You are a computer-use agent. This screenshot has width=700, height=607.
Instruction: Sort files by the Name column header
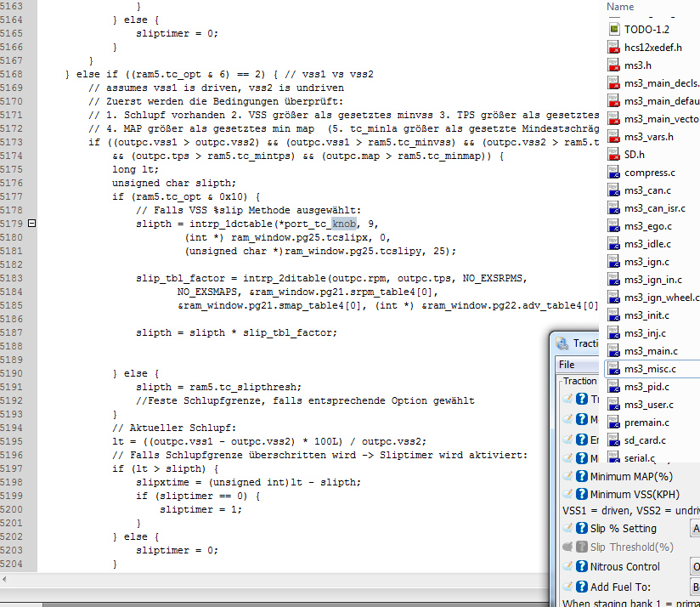[621, 7]
